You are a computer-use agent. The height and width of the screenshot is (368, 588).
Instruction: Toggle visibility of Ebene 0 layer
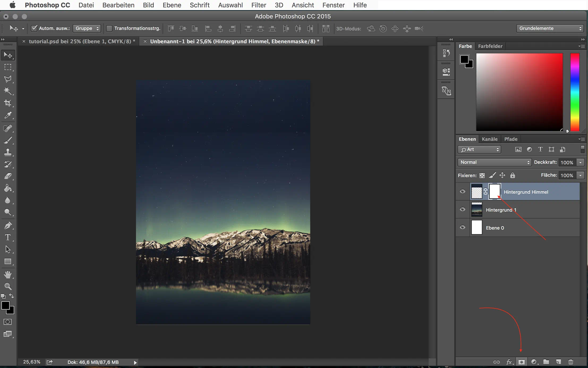(462, 227)
